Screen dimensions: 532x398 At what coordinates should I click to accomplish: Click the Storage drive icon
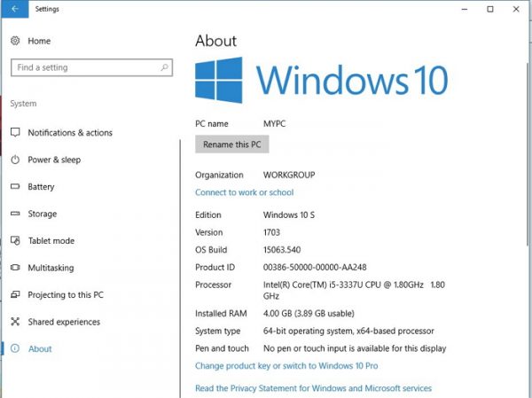[15, 214]
